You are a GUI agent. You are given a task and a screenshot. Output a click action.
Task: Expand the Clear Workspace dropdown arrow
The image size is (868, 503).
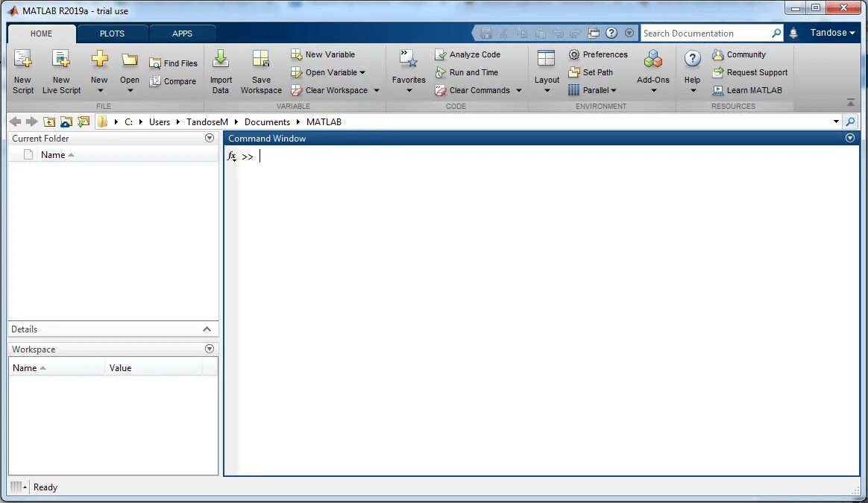(x=377, y=90)
